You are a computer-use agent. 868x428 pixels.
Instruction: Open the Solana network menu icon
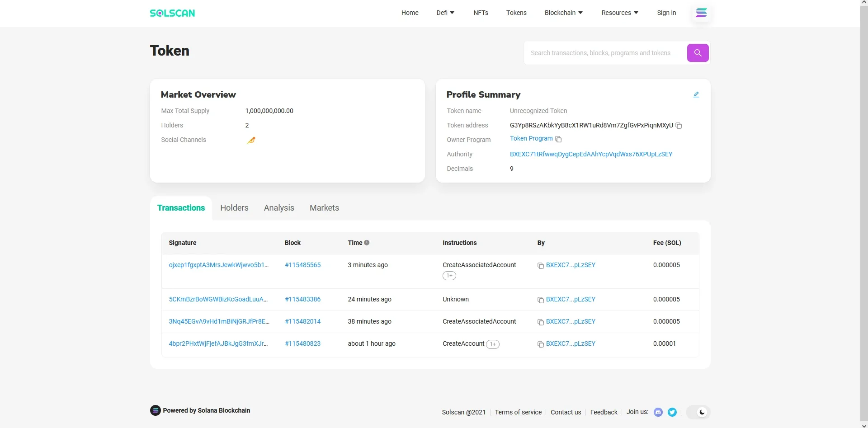click(701, 13)
